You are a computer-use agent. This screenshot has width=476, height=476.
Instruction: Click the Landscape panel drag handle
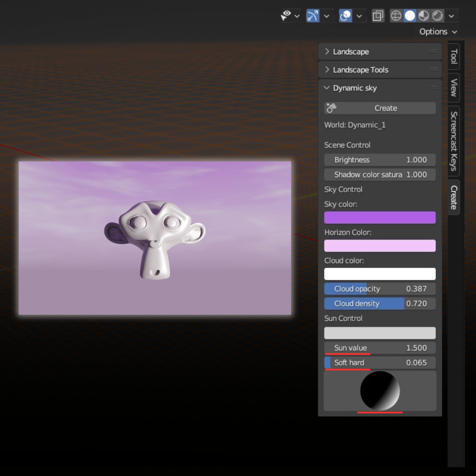point(434,51)
